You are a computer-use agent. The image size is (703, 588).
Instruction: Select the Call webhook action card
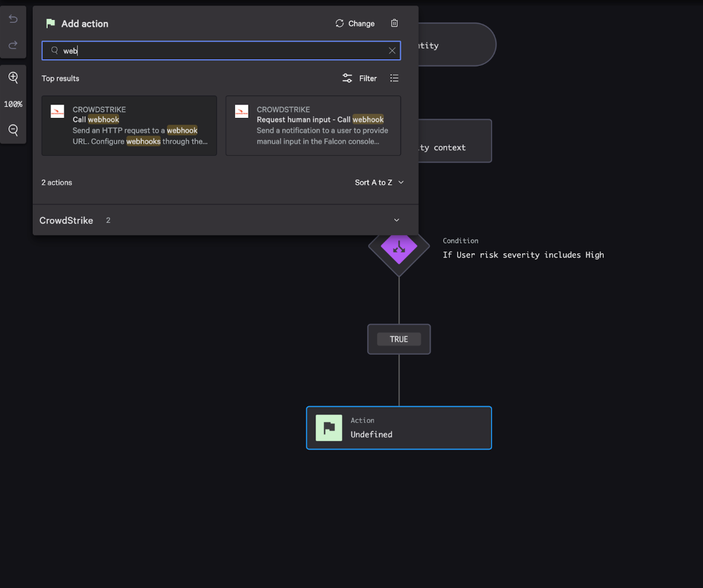click(x=129, y=126)
